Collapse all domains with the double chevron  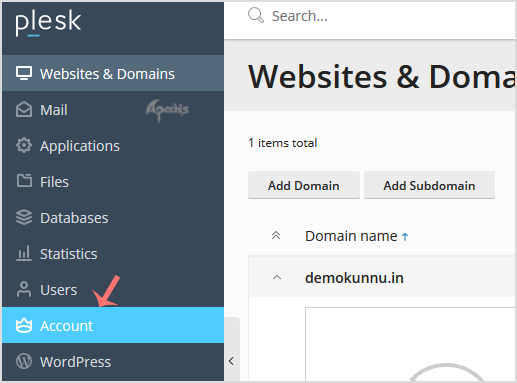coord(276,235)
